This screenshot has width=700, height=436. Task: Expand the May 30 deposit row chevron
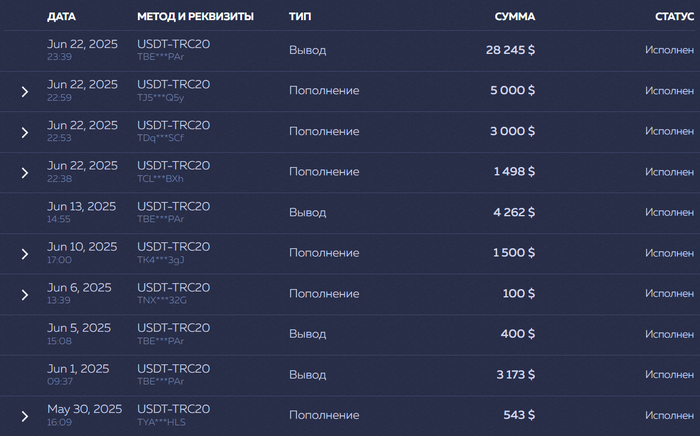point(25,416)
